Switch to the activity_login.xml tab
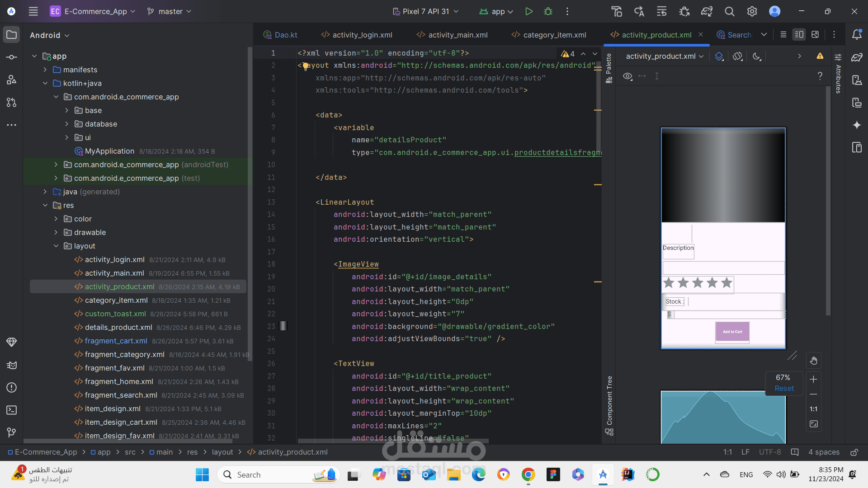868x488 pixels. (357, 35)
